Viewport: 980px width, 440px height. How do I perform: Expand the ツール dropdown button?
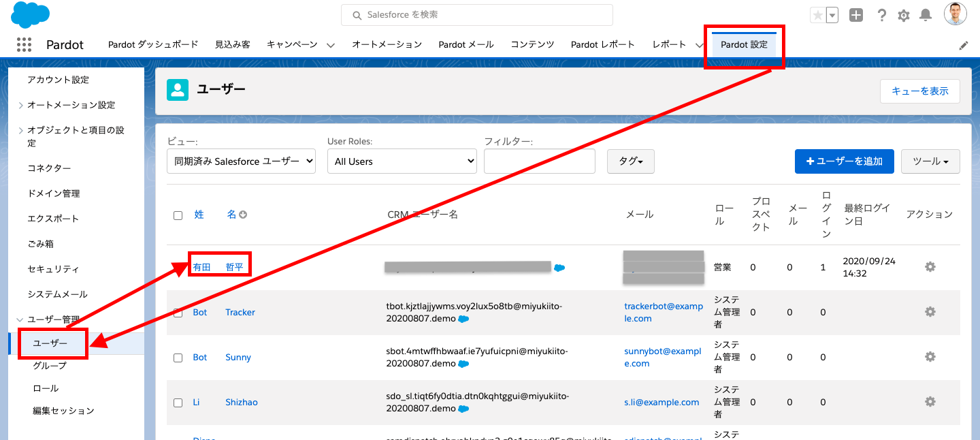point(930,161)
